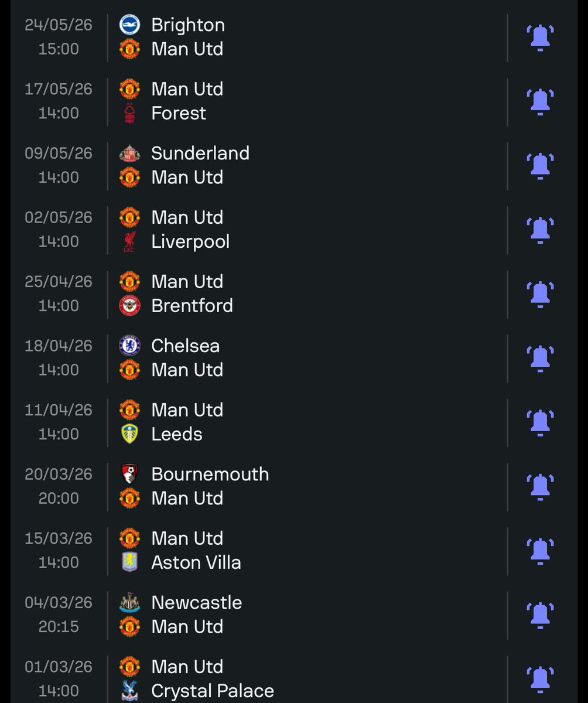Click the Liverpool club crest
Image resolution: width=588 pixels, height=703 pixels.
(x=129, y=241)
